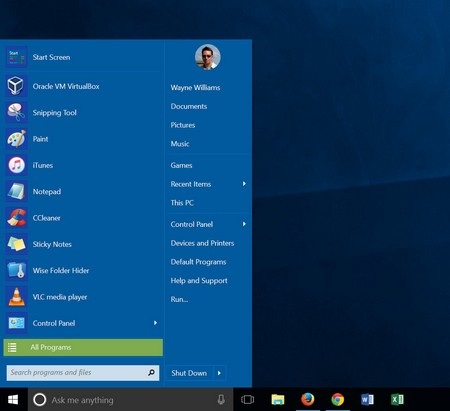The image size is (450, 411).
Task: Select the Sticky Notes label
Action: [52, 244]
